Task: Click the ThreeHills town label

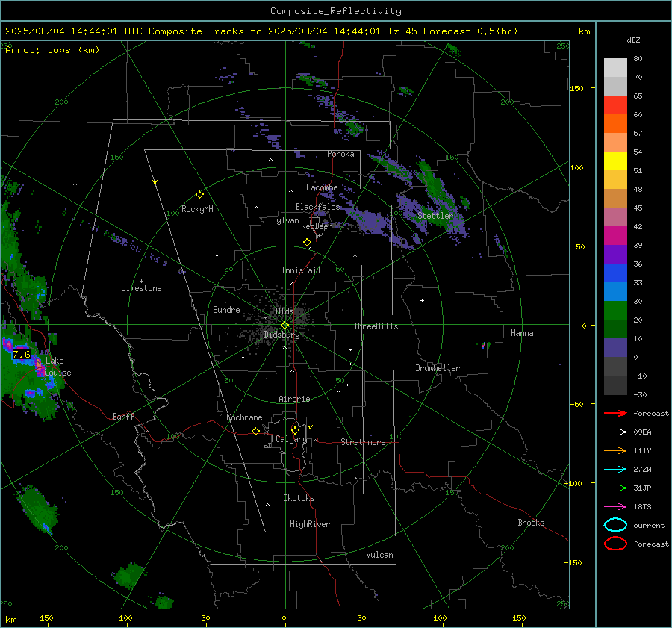Action: pos(376,326)
